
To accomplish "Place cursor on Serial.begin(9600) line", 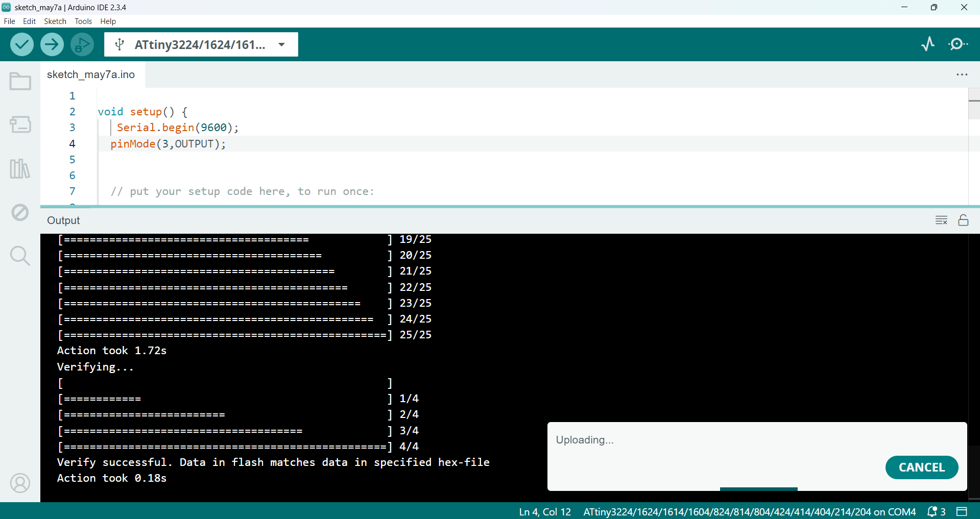I will [x=177, y=128].
